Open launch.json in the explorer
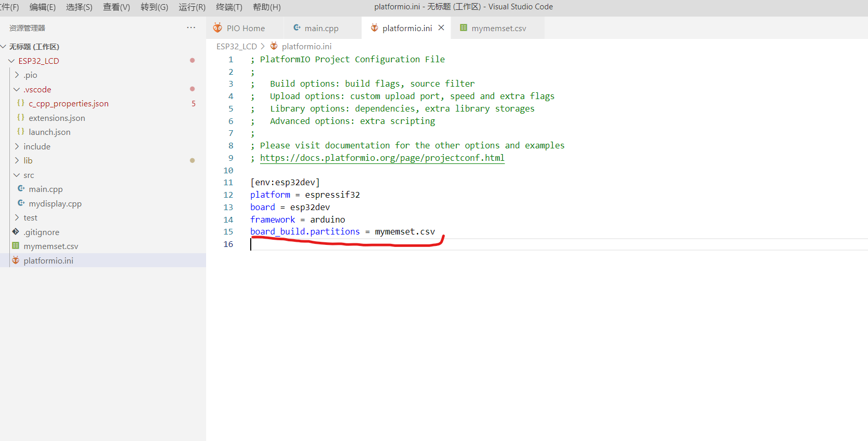The width and height of the screenshot is (868, 441). [49, 132]
